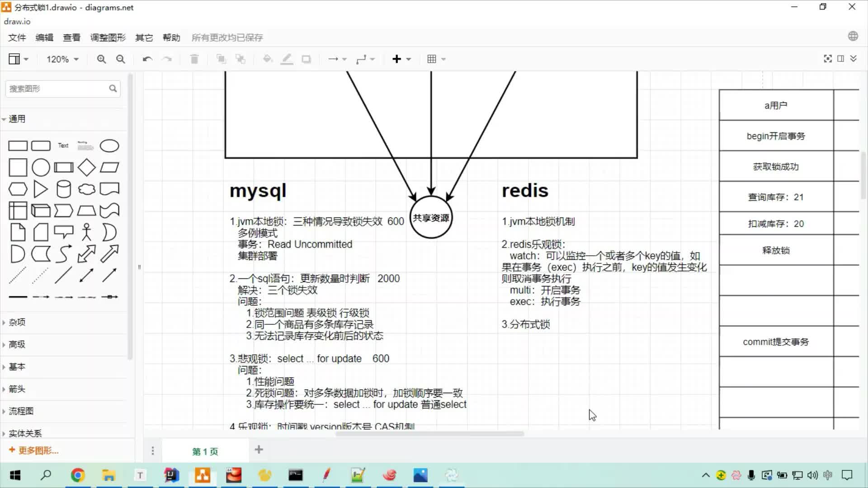Open the 文件 menu
The width and height of the screenshot is (868, 488).
pyautogui.click(x=17, y=38)
